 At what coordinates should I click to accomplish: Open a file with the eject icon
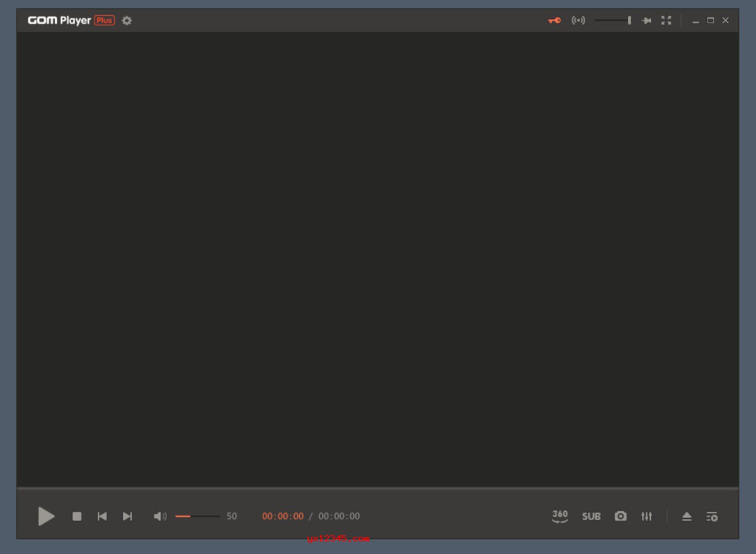click(x=687, y=516)
